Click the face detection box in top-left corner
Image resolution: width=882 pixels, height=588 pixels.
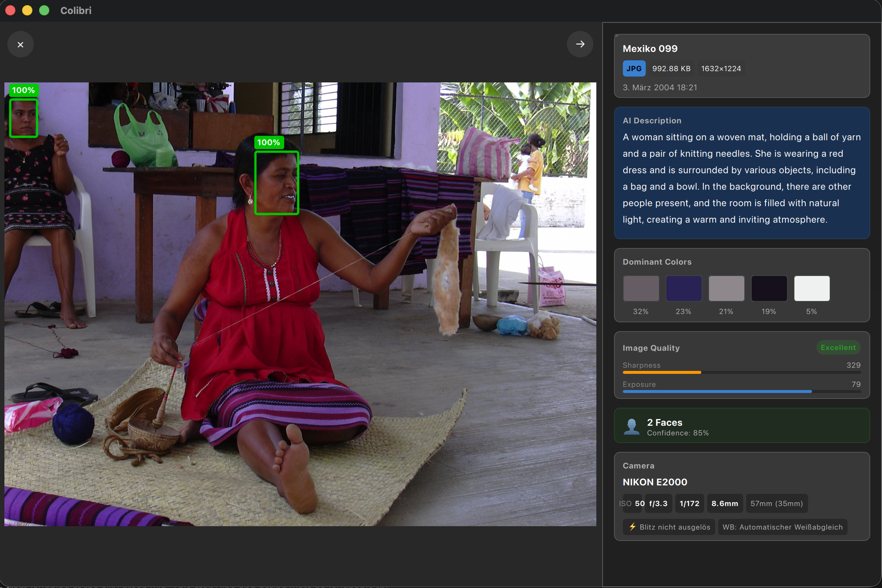(x=23, y=118)
